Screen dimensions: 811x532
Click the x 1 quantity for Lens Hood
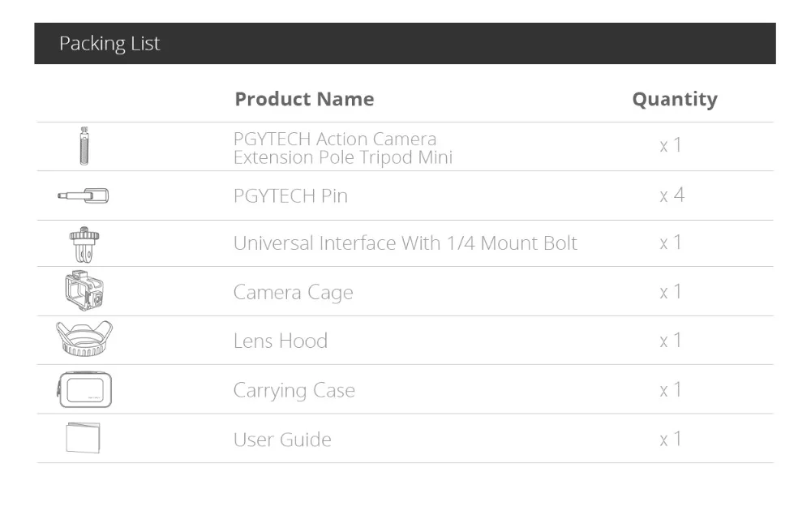[x=670, y=341]
